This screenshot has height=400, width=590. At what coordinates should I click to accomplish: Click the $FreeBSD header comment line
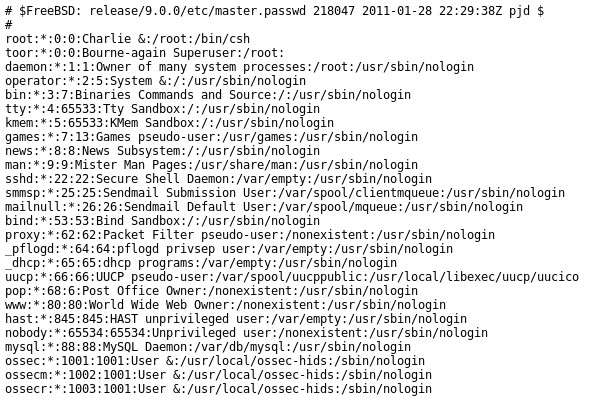coord(274,11)
